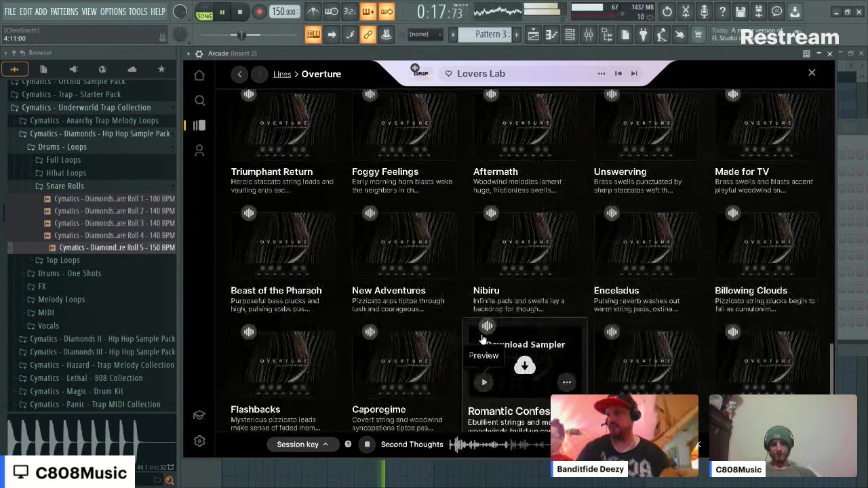868x488 pixels.
Task: Open the Session key dropdown
Action: (302, 445)
